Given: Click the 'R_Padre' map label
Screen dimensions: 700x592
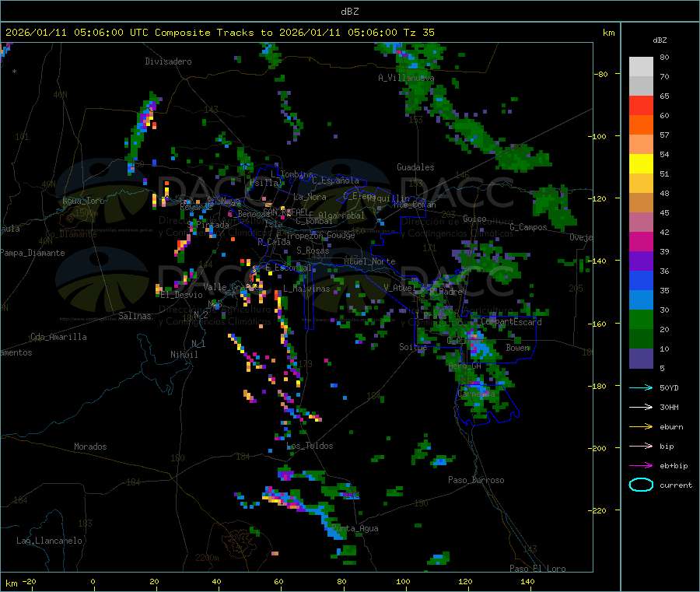Looking at the screenshot, I should tap(446, 292).
